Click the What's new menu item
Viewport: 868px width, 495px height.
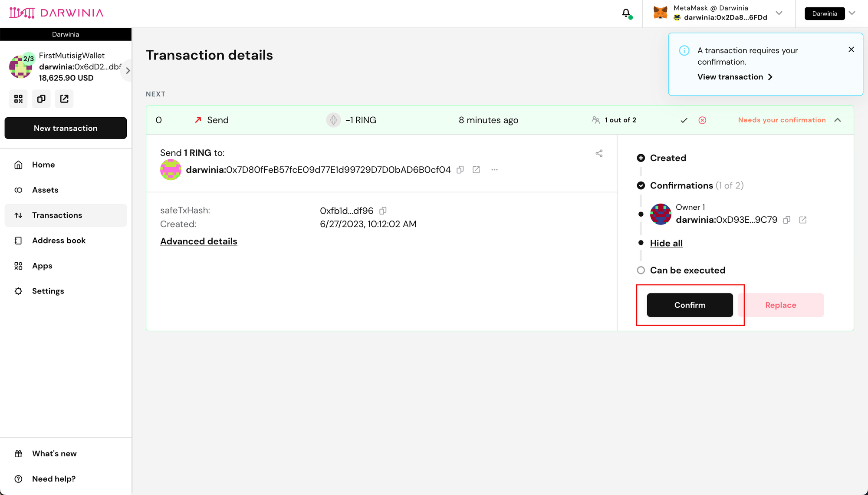[x=54, y=454]
